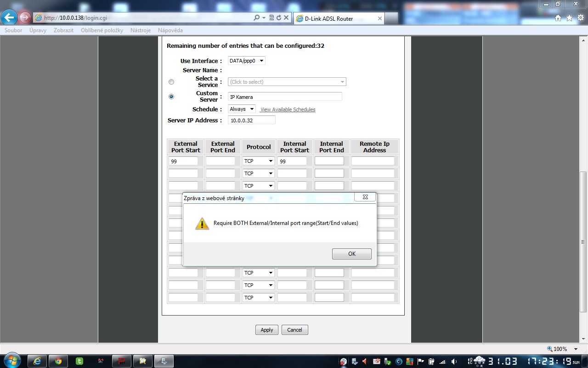Open Favorites with the star icon
588x368 pixels.
point(569,18)
